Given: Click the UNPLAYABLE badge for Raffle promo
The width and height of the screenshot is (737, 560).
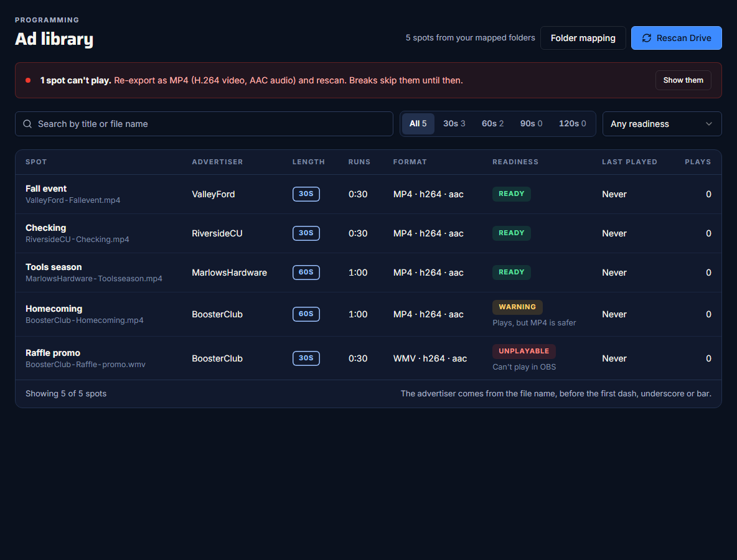Looking at the screenshot, I should tap(523, 352).
